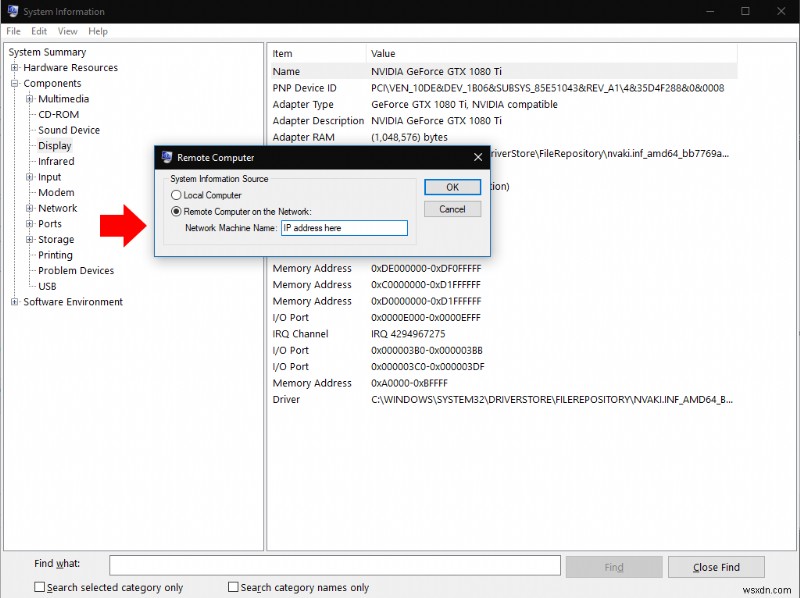Click the Network Machine Name input box

pyautogui.click(x=345, y=228)
